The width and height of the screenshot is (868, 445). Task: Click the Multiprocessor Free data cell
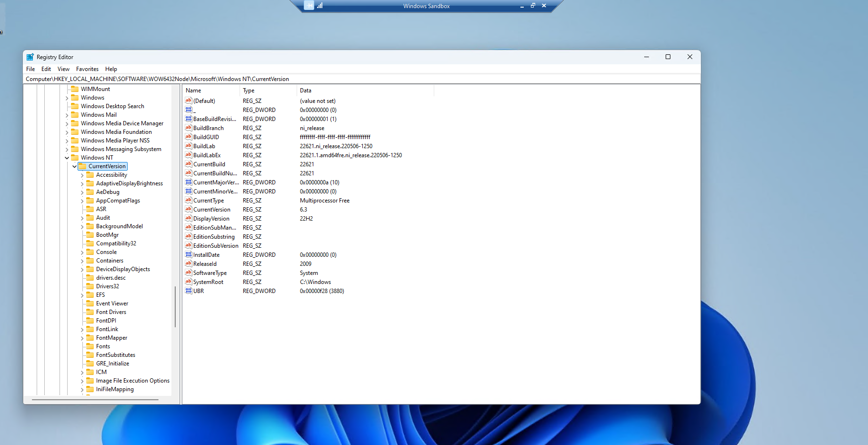tap(325, 201)
